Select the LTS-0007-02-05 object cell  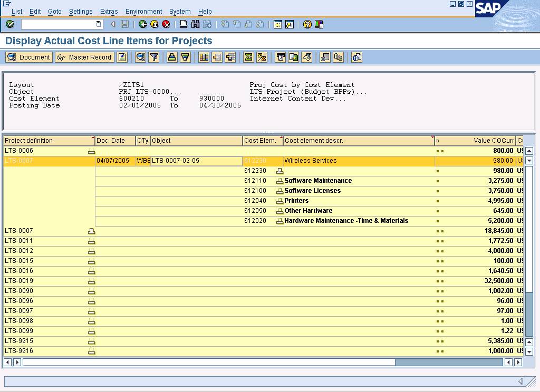[196, 161]
